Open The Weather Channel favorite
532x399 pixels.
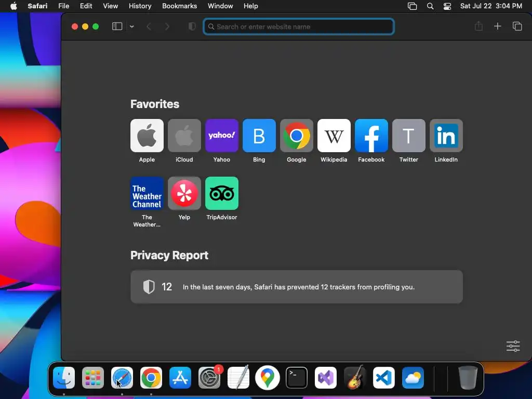[147, 193]
